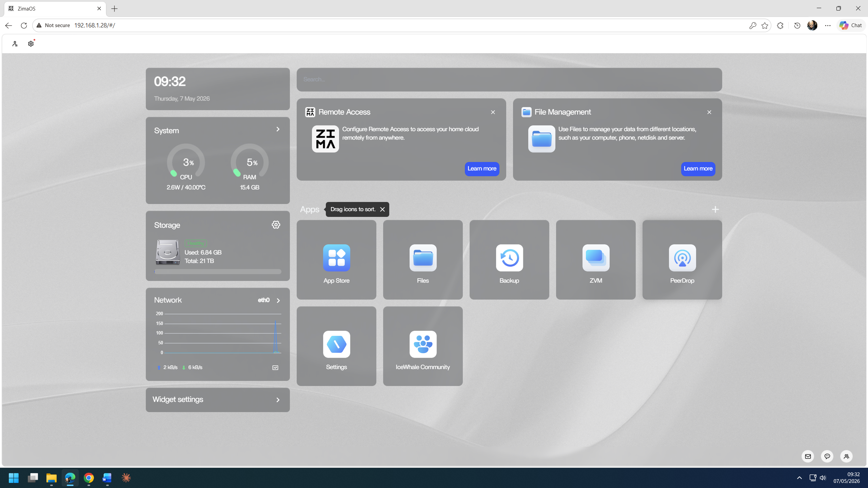Screen dimensions: 868x488
Task: Open the App Store app
Action: click(336, 260)
